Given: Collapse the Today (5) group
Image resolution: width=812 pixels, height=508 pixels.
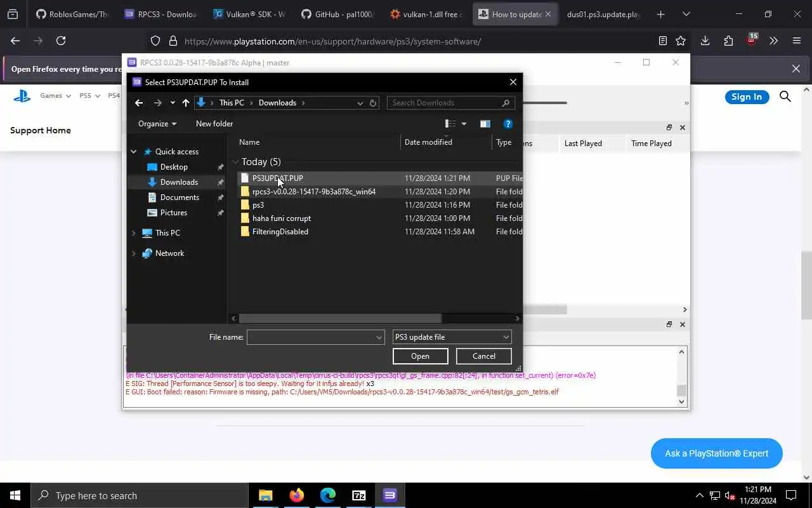Looking at the screenshot, I should pos(235,162).
